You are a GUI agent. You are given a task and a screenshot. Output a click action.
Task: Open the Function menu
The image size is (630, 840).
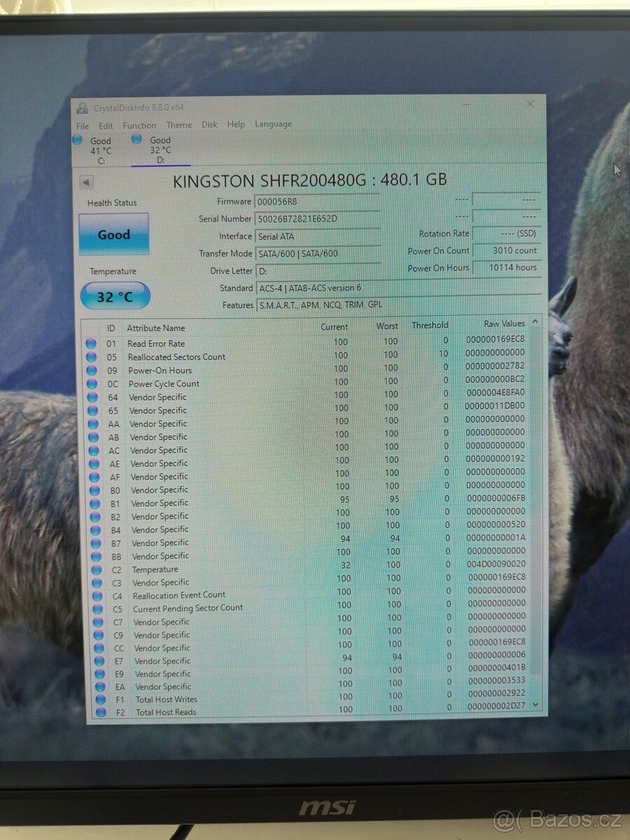coord(139,125)
